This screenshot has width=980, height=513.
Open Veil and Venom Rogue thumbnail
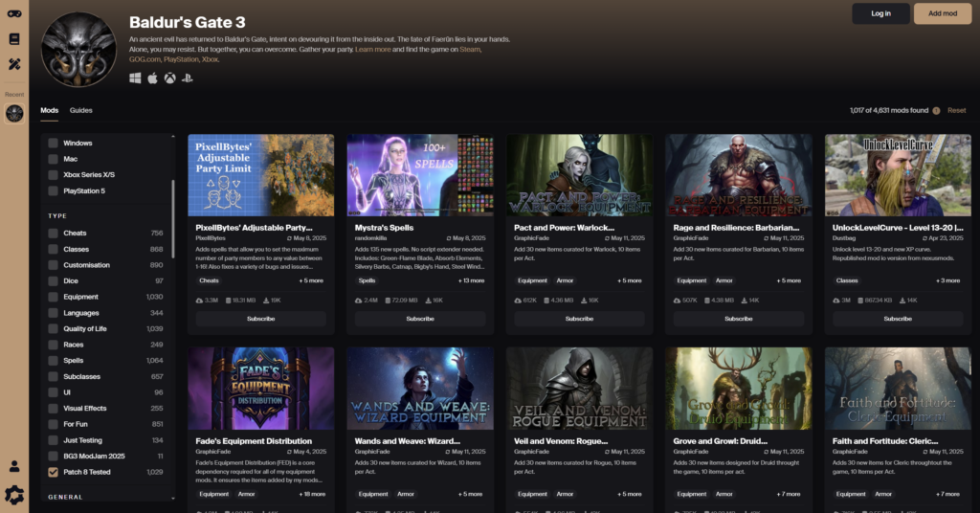[579, 389]
